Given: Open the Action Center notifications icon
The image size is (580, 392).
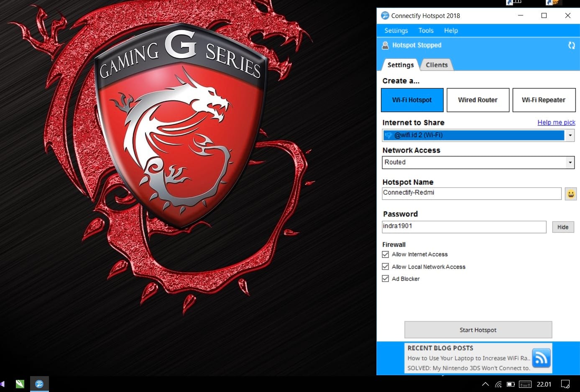Looking at the screenshot, I should click(565, 384).
